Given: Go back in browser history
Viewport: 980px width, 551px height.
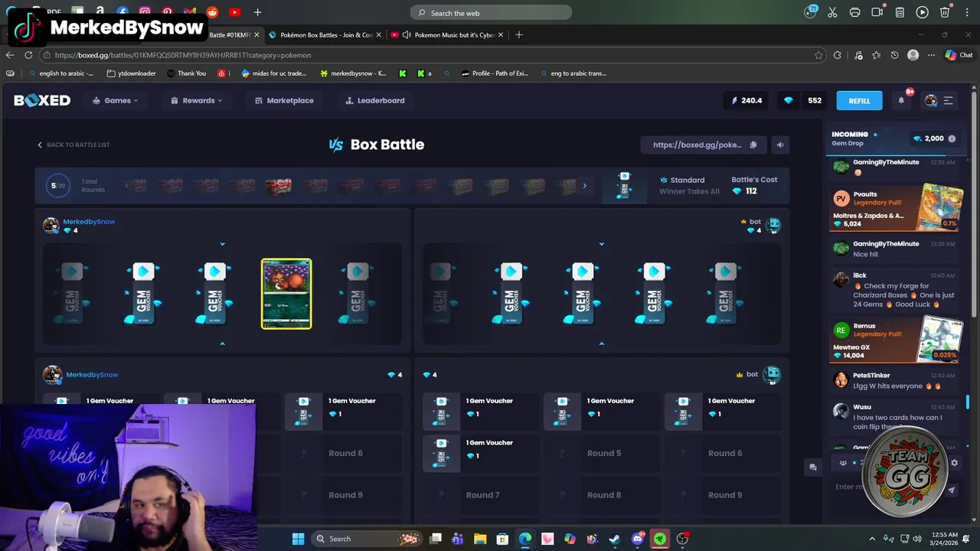Looking at the screenshot, I should pyautogui.click(x=10, y=55).
